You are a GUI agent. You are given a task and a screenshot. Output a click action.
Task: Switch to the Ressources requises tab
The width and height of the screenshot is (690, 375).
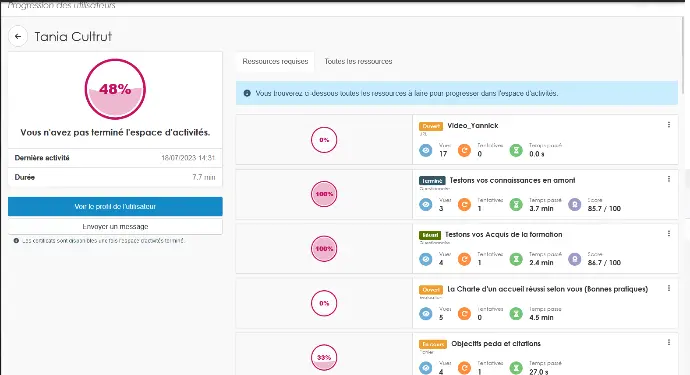pos(275,61)
